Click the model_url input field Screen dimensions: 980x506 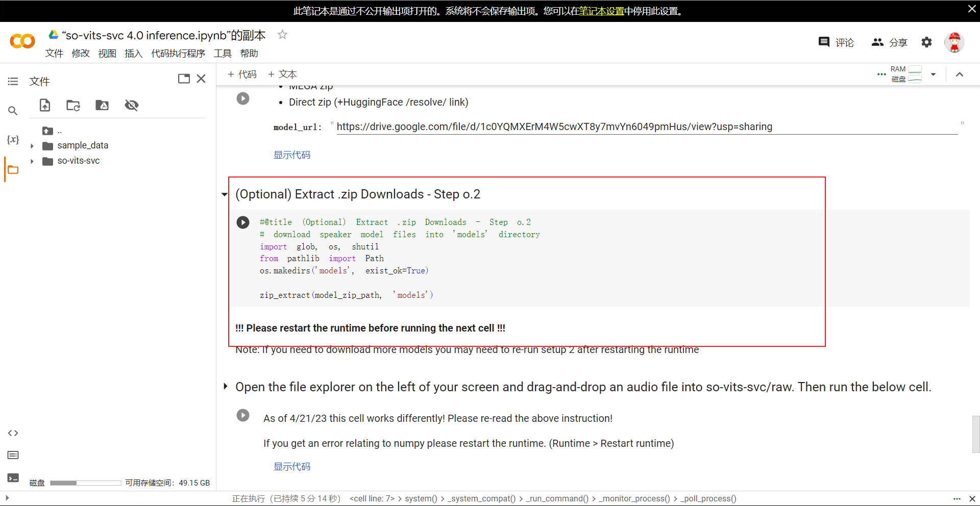tap(646, 127)
